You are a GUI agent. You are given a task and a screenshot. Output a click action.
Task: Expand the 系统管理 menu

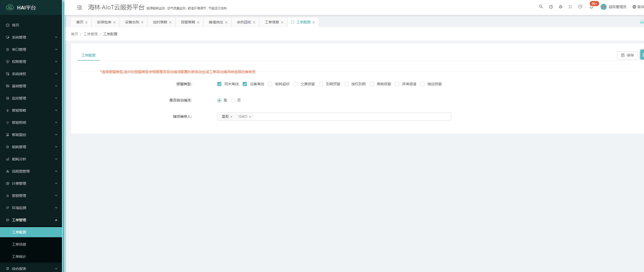pos(31,37)
